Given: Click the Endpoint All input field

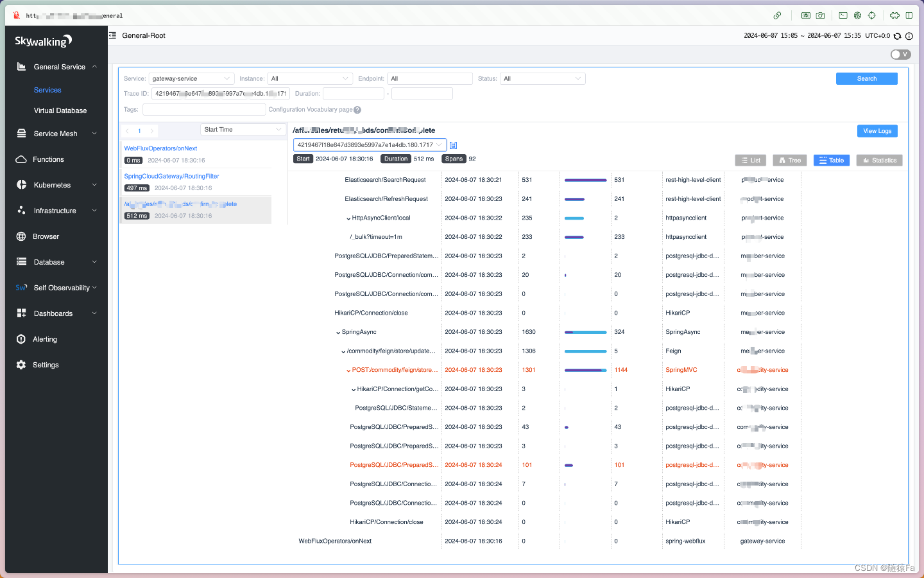Looking at the screenshot, I should point(430,78).
